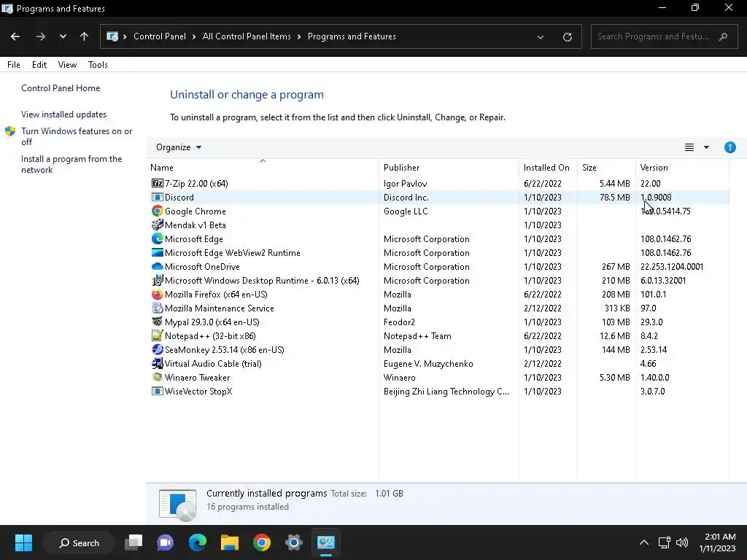Viewport: 747px width, 560px height.
Task: Open the Organize dropdown
Action: (179, 147)
